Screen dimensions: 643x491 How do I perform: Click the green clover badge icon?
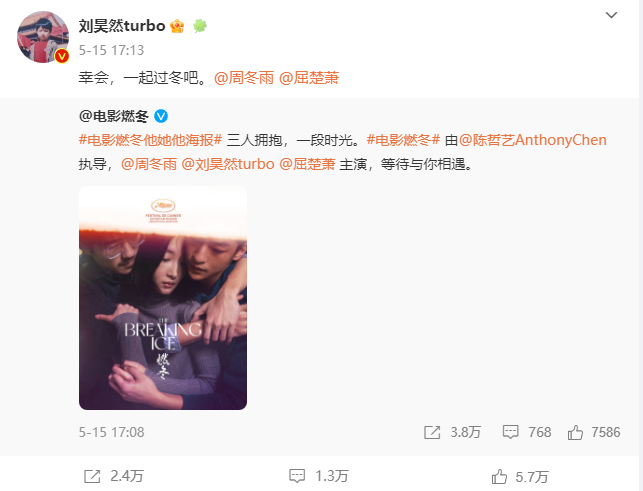200,26
